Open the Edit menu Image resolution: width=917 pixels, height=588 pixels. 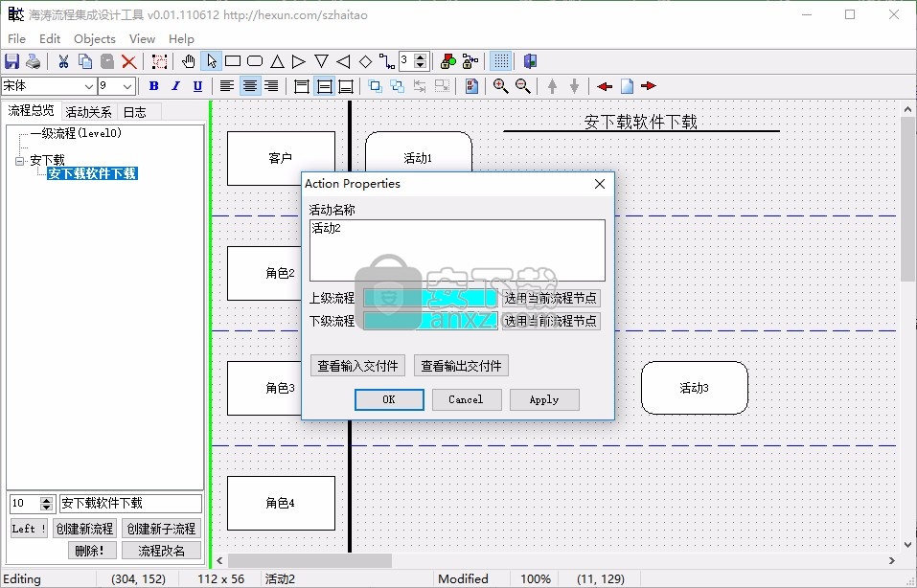[x=50, y=38]
